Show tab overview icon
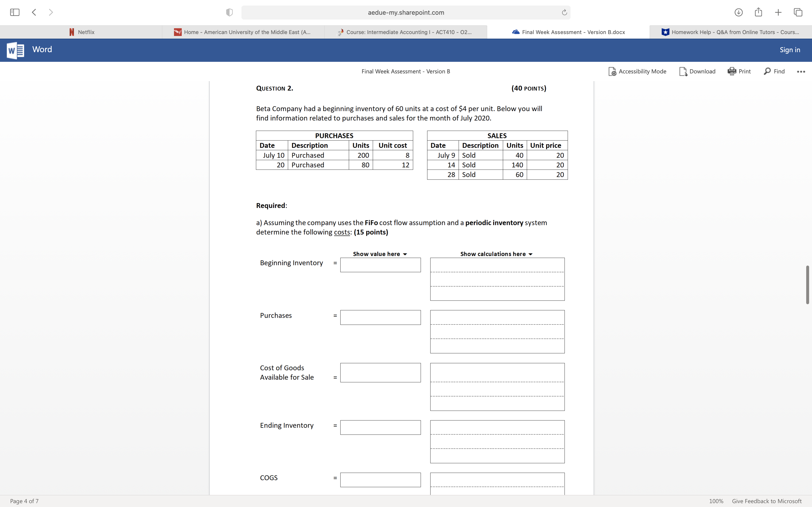 [x=798, y=12]
